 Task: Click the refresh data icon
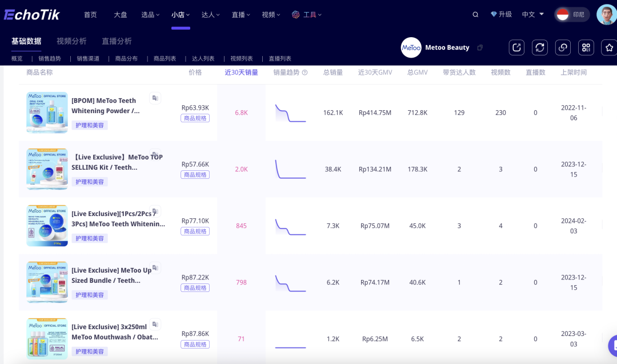click(540, 48)
